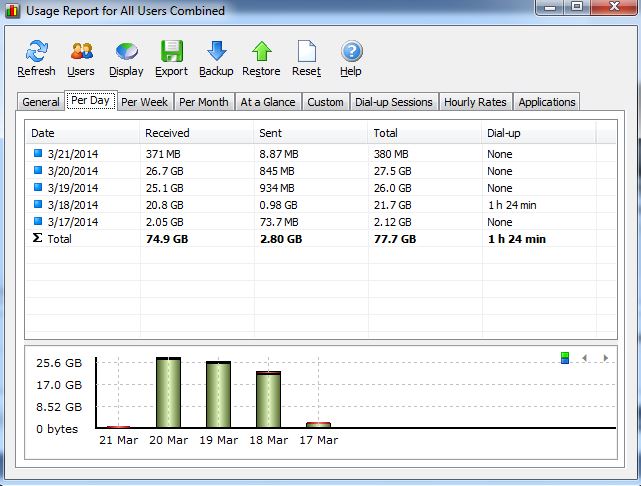Screen dimensions: 641x486
Task: Click the sigma icon in Total row
Action: [x=37, y=238]
